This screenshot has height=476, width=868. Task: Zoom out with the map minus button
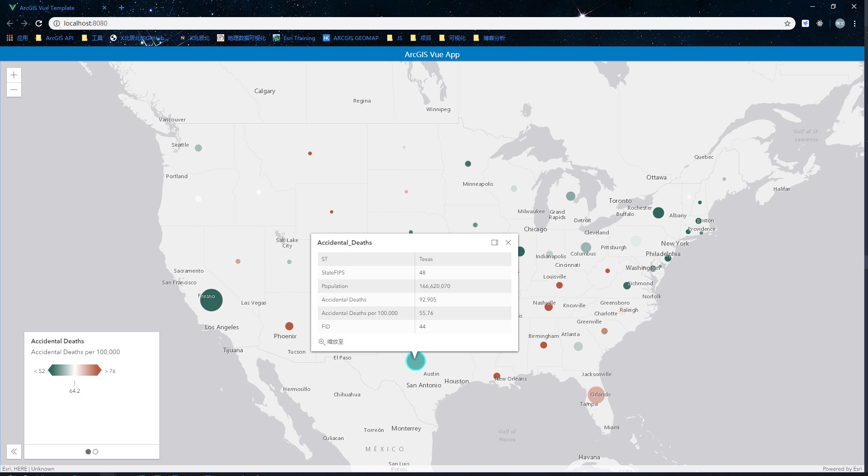14,90
